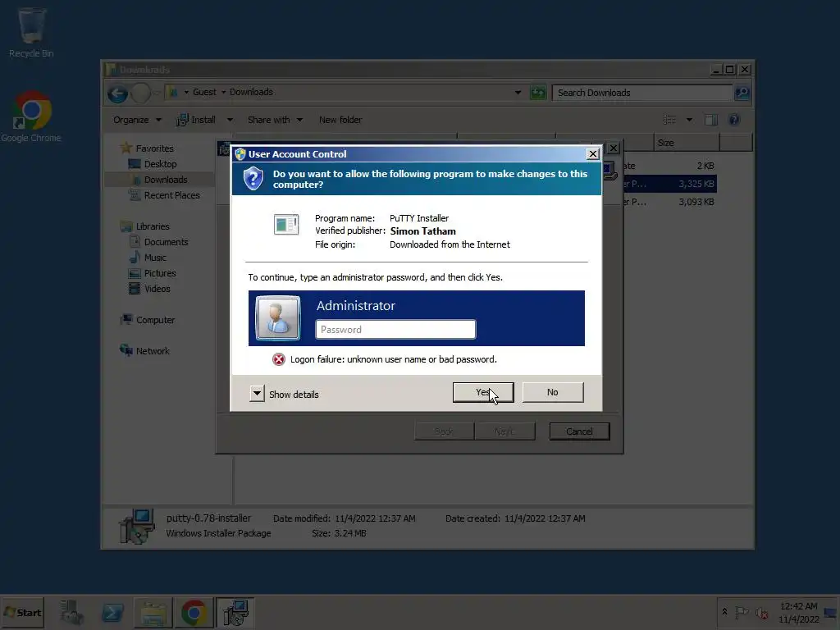Click the Explorer back arrow
The image size is (840, 630).
(x=117, y=94)
